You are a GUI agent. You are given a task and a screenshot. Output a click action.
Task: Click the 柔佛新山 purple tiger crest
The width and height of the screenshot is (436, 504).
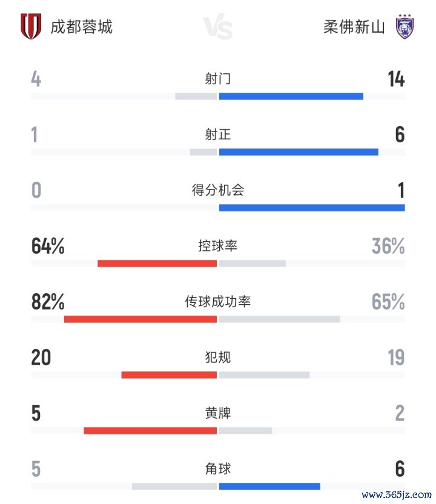point(403,27)
